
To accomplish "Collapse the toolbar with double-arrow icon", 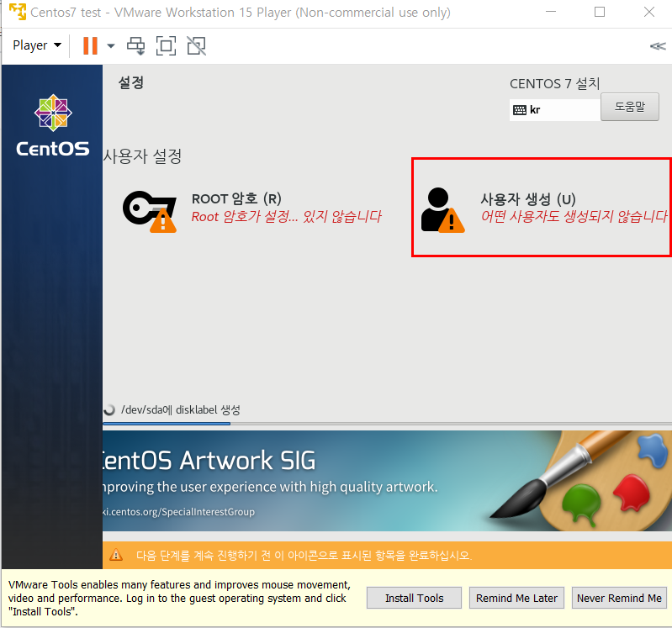I will pyautogui.click(x=658, y=46).
